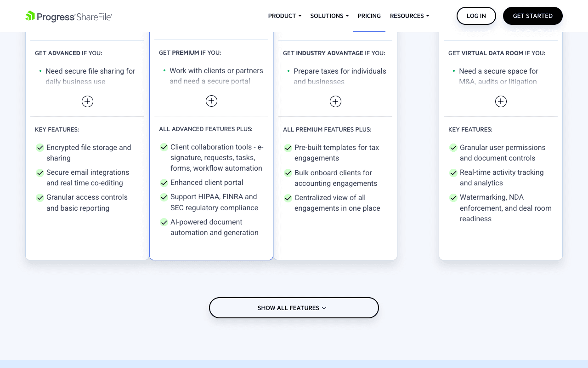The image size is (588, 368).
Task: Click 'Need a secure space for' text
Action: click(498, 71)
